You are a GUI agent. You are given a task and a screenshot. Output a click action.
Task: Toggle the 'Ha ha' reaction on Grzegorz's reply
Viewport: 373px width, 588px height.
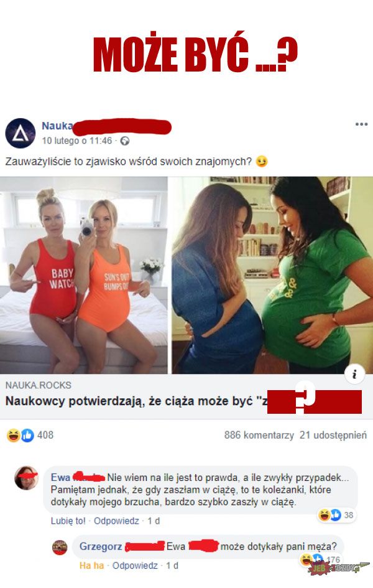click(91, 566)
